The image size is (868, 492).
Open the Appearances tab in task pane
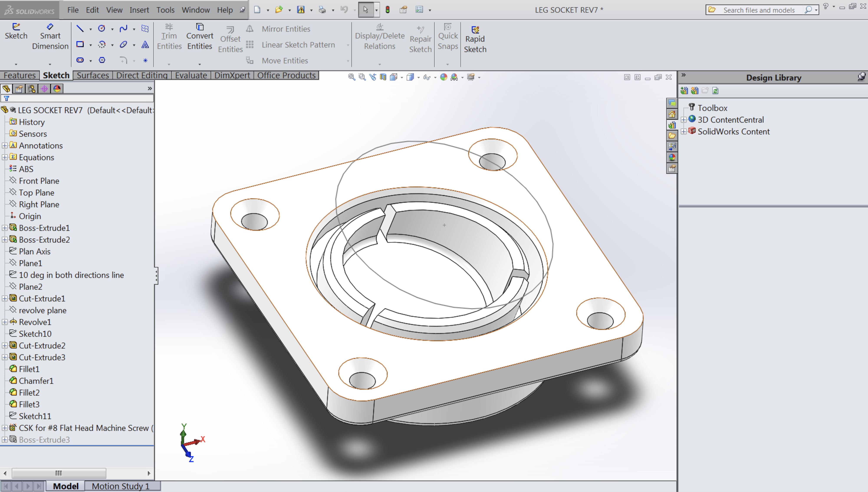coord(672,157)
